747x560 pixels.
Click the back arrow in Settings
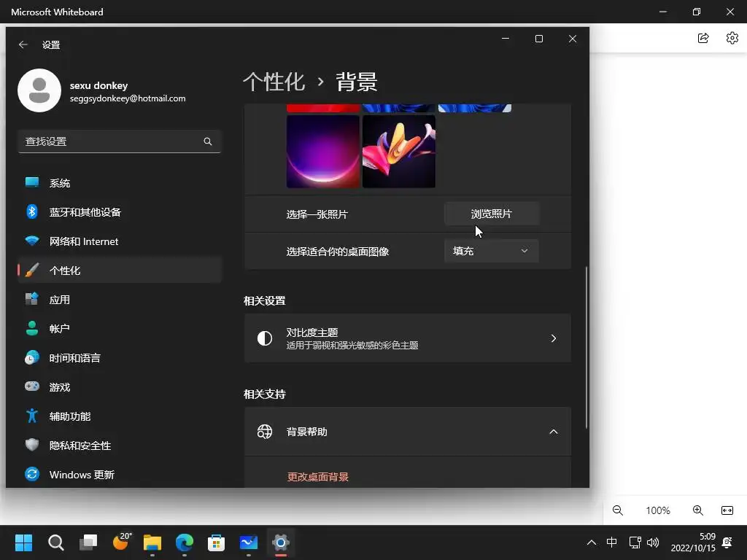click(23, 44)
